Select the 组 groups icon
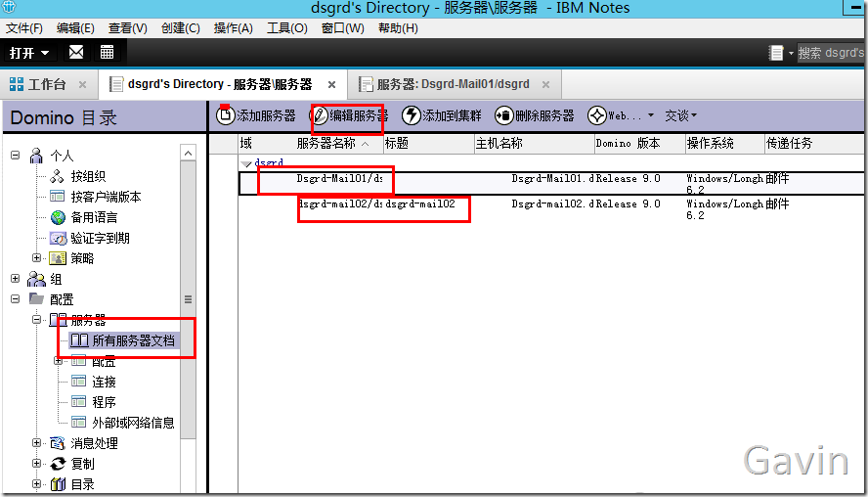The image size is (868, 497). 36,279
